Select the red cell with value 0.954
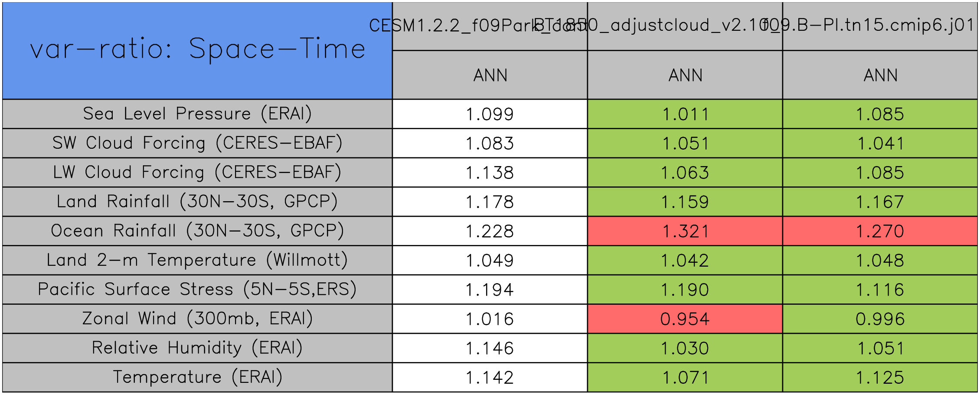The image size is (980, 395). coord(685,319)
